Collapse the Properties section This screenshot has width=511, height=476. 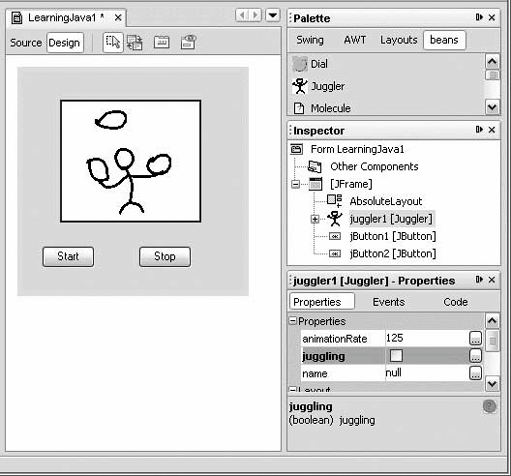coord(292,321)
